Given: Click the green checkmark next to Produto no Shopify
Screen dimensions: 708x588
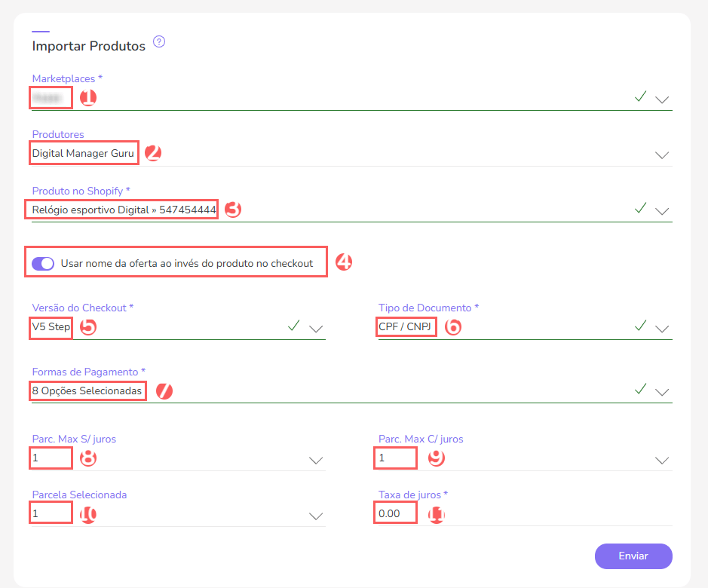Looking at the screenshot, I should [640, 210].
